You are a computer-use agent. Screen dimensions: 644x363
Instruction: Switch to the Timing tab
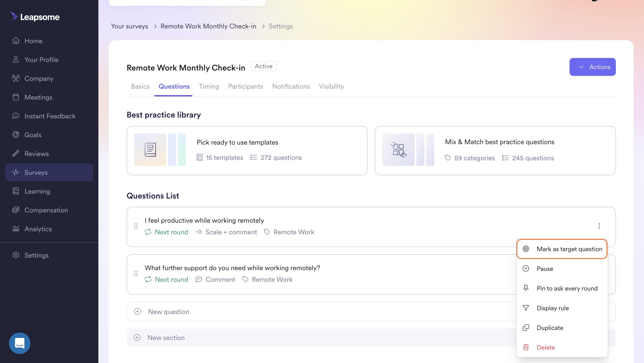pyautogui.click(x=209, y=86)
